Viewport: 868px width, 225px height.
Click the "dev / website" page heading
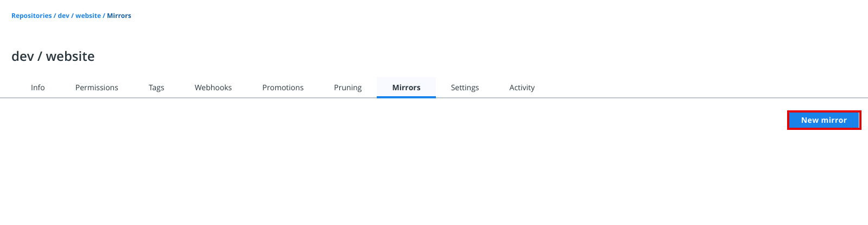point(53,57)
